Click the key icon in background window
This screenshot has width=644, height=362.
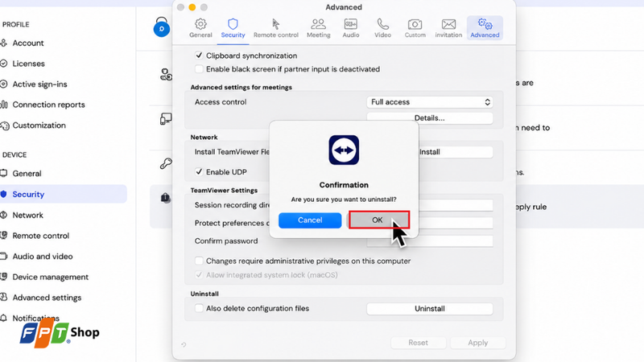click(x=166, y=163)
